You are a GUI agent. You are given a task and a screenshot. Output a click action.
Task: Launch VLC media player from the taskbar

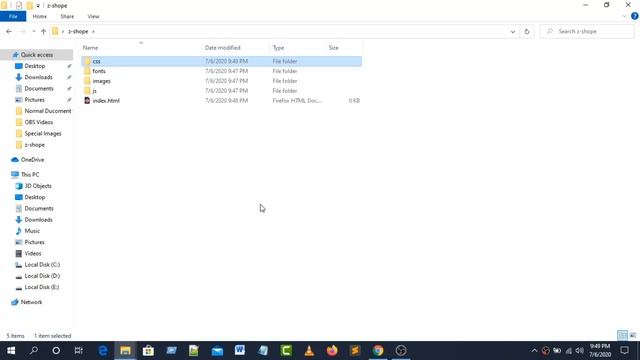coord(309,351)
